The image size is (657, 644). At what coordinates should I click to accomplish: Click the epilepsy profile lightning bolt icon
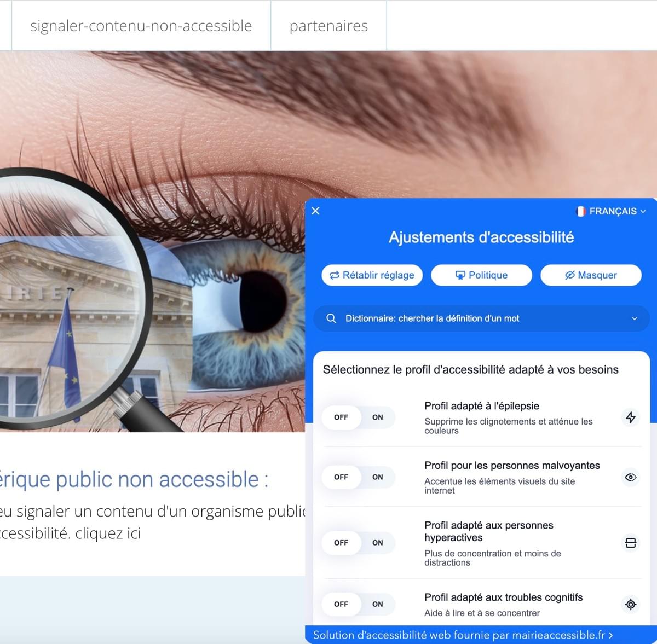(631, 417)
